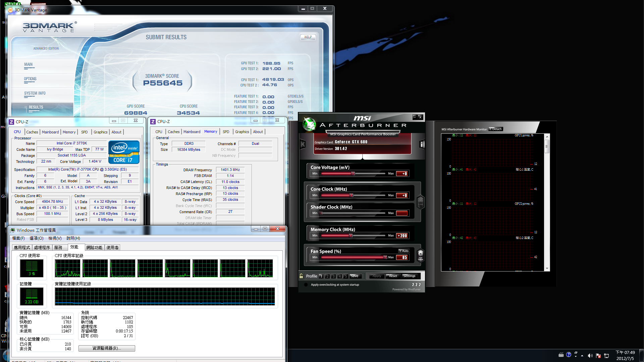Select Afterburner profile slot 4
The image size is (644, 362).
[339, 276]
